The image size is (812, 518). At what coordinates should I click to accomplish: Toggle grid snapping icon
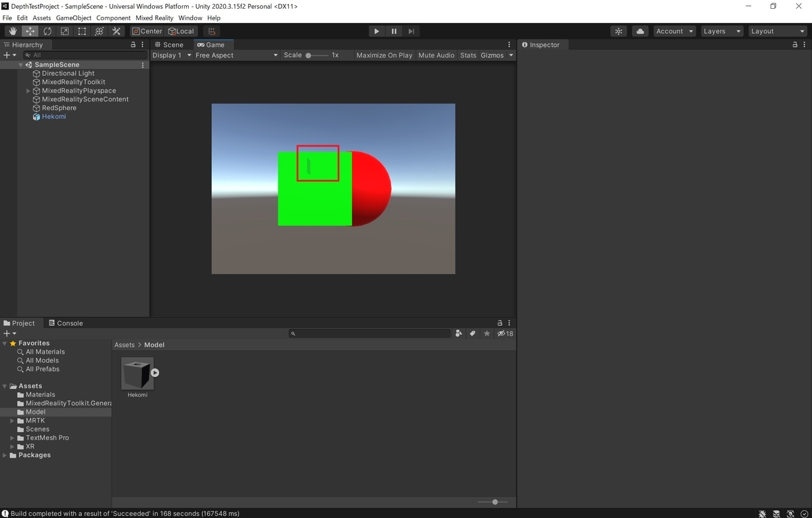coord(212,31)
